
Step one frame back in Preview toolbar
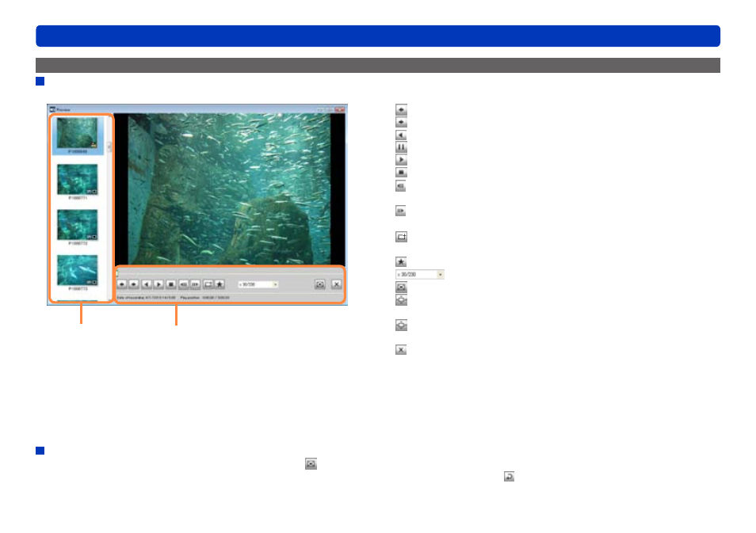184,284
